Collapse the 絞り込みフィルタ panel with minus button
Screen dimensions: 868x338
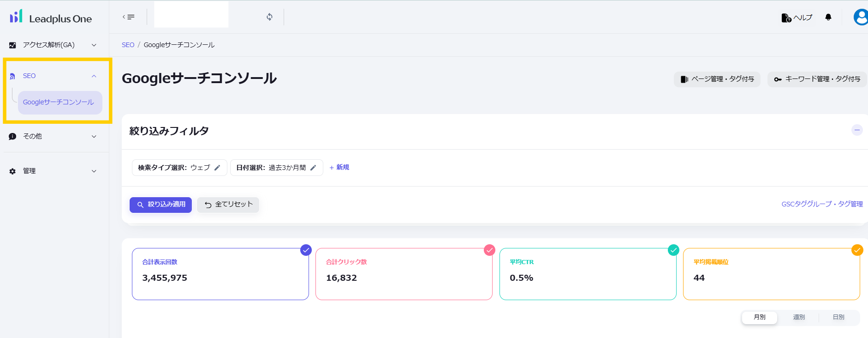click(857, 130)
